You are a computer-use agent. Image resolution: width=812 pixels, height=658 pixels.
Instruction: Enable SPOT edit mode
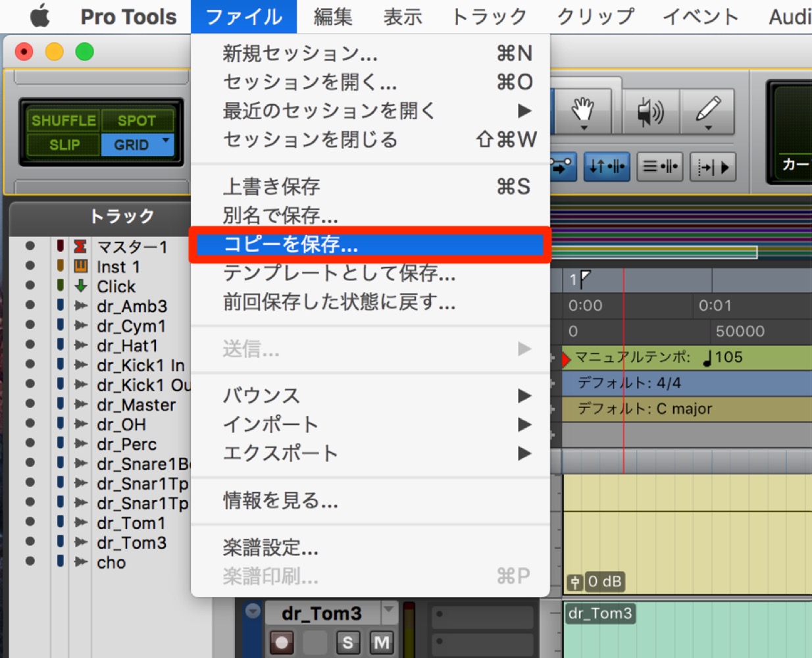coord(137,120)
